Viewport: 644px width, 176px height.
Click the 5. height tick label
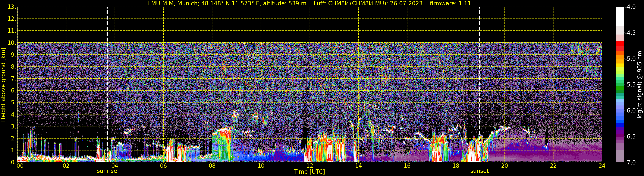click(x=13, y=102)
